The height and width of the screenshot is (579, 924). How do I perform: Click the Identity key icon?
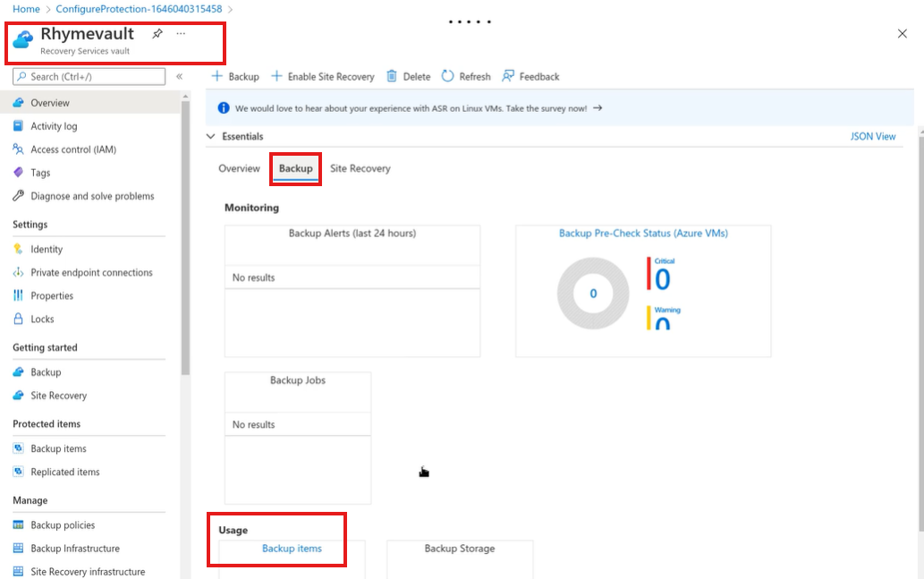pos(18,249)
